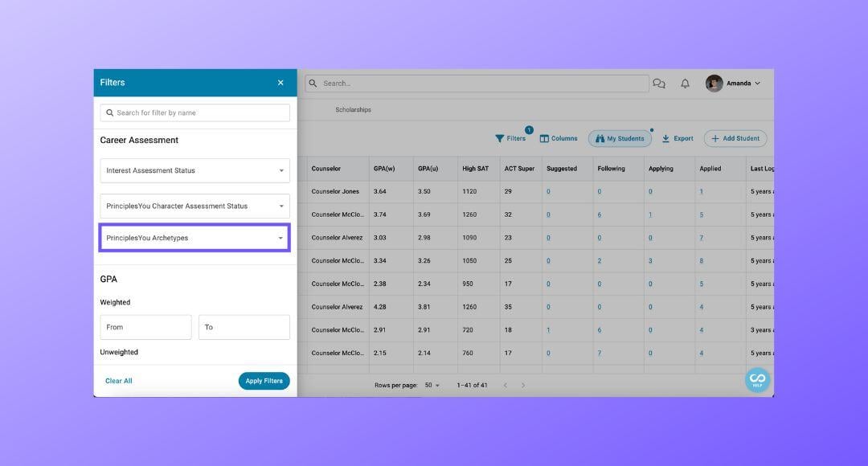Open Following link 7 in GPA 2.15 row
Screen dimensions: 868x466
(600, 353)
